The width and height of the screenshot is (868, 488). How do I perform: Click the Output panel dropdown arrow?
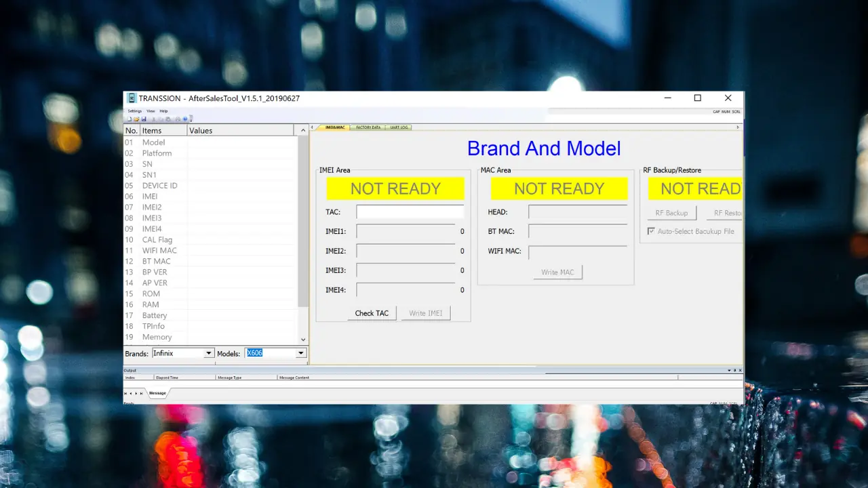[729, 370]
